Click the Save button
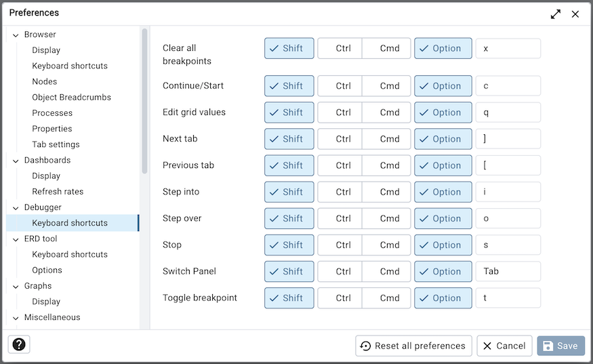 [x=560, y=346]
